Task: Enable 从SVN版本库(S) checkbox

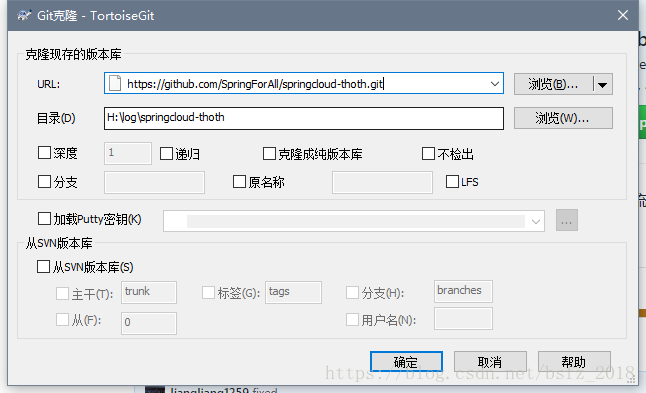Action: 43,267
